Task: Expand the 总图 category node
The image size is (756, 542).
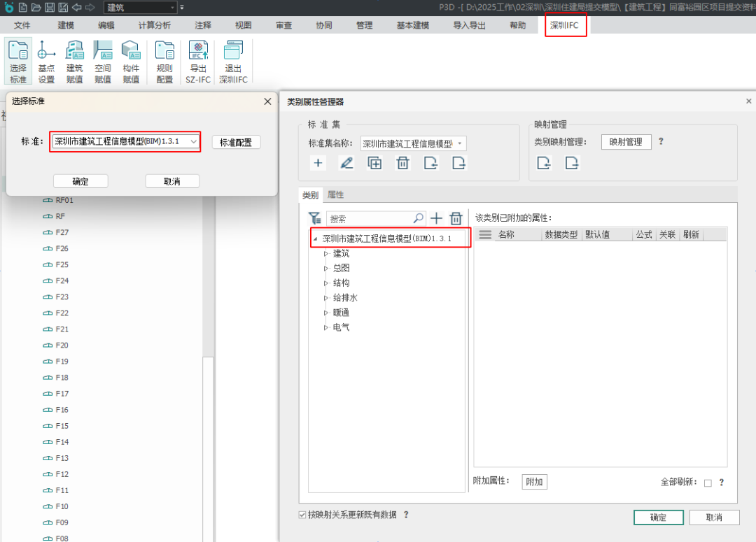Action: click(x=326, y=269)
